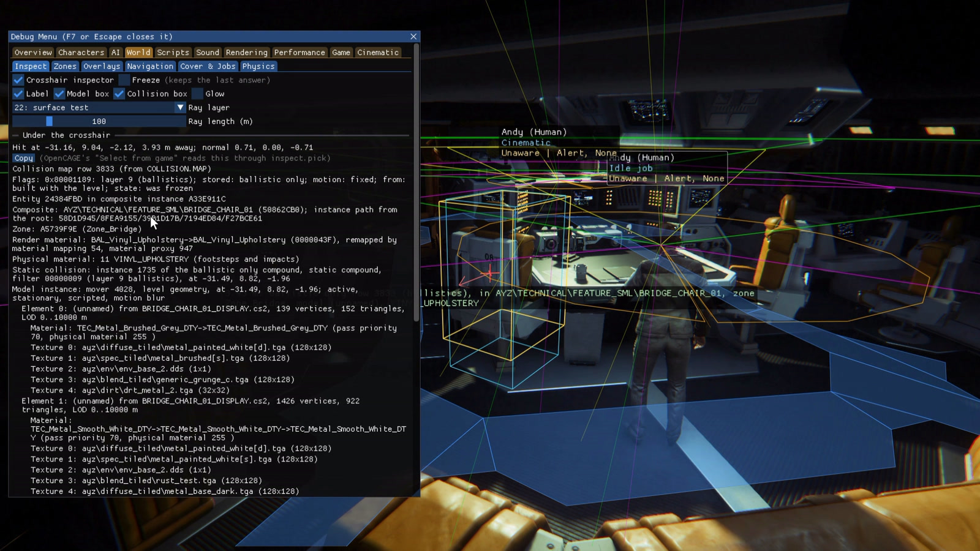Click the "Zone: A5739F9E (Zone_Bridge)" line
This screenshot has width=980, height=551.
77,229
